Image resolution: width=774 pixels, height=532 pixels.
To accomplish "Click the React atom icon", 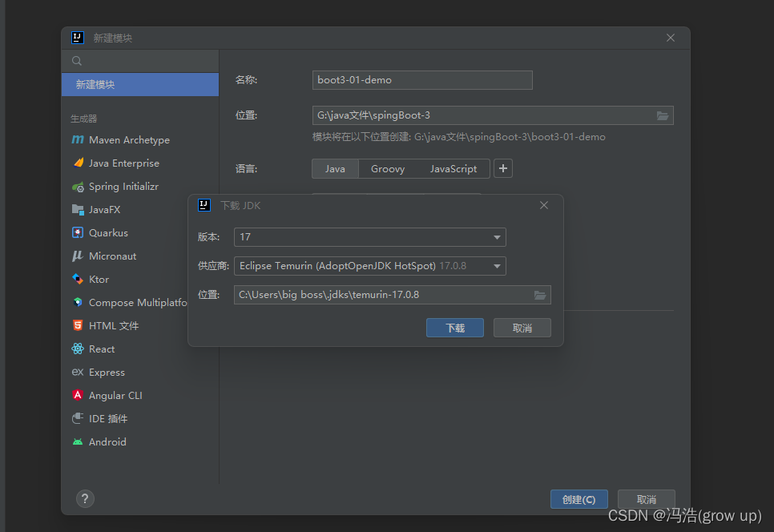I will tap(78, 349).
